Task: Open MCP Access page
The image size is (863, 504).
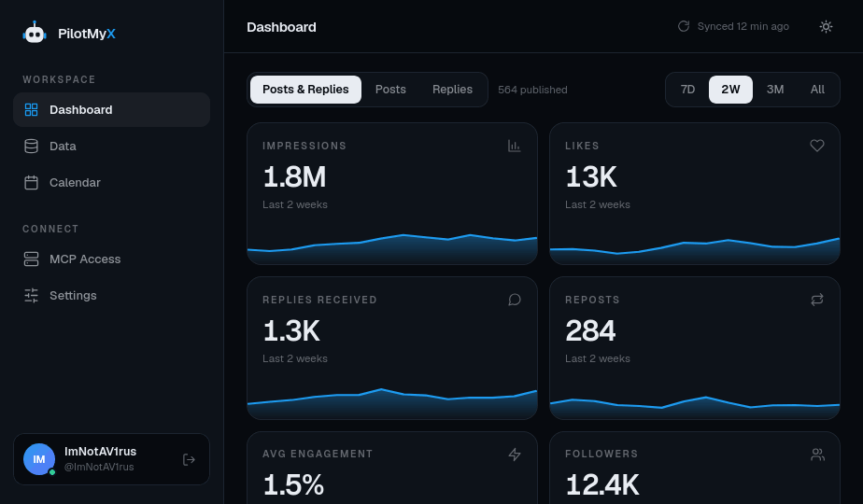Action: [112, 259]
